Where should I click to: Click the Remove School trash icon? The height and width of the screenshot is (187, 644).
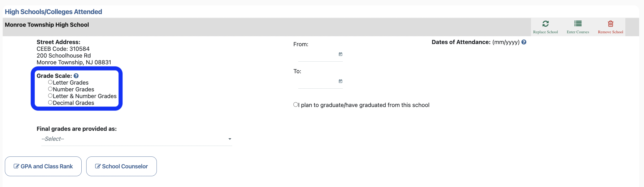click(610, 24)
